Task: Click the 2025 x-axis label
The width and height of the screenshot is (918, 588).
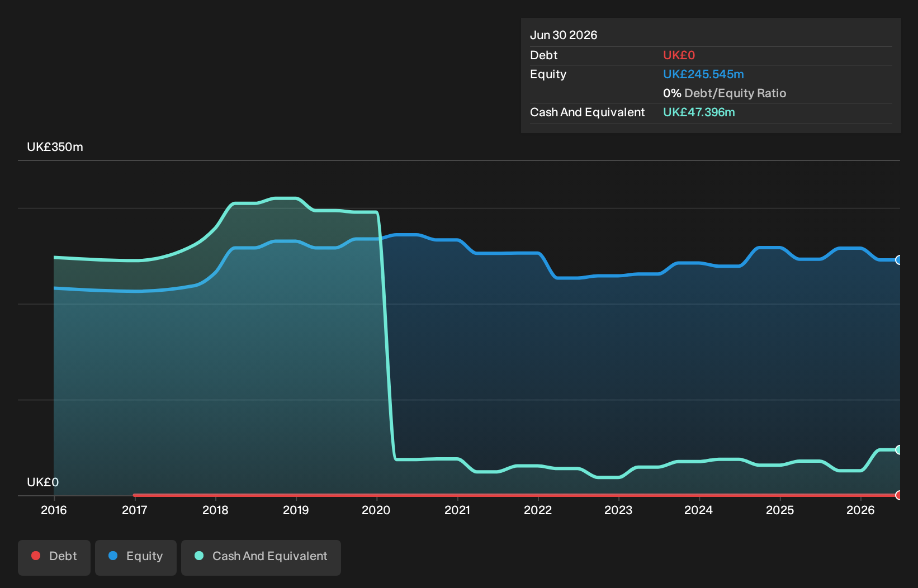Action: pos(780,510)
